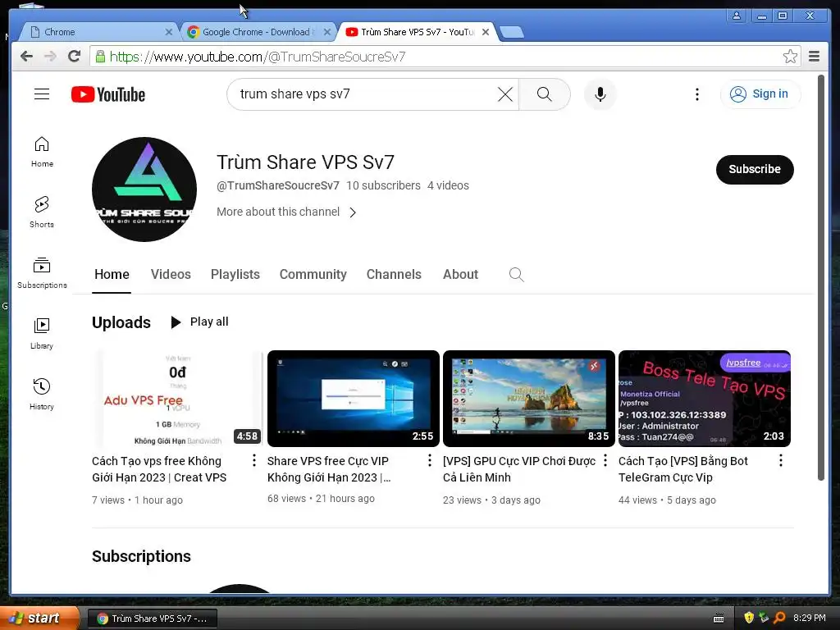
Task: Open the YouTube hamburger guide menu
Action: (42, 94)
